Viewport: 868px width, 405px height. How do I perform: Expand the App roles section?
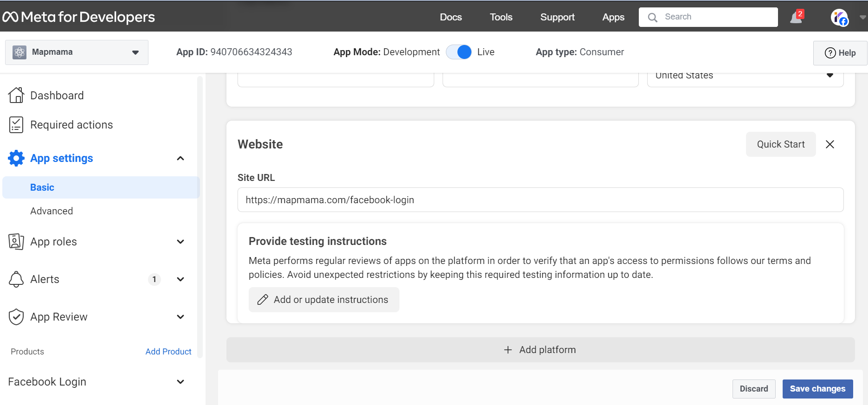(x=180, y=242)
